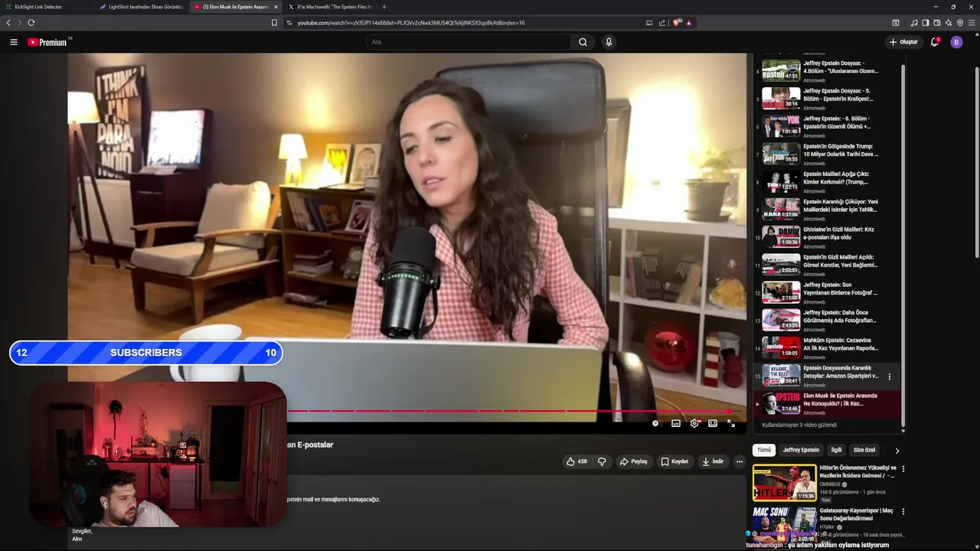Click the İndir download button

tap(713, 461)
